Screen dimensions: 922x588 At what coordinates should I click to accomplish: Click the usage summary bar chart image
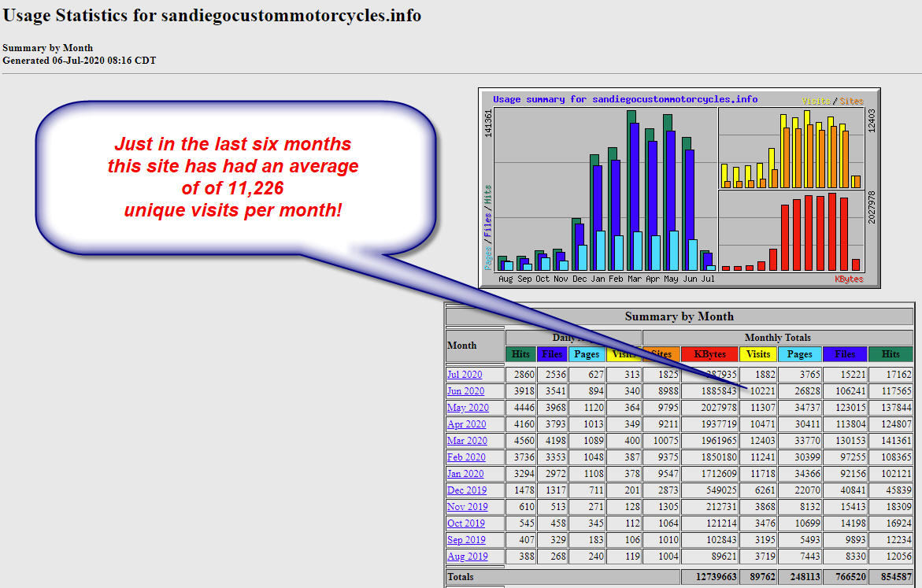pyautogui.click(x=679, y=187)
